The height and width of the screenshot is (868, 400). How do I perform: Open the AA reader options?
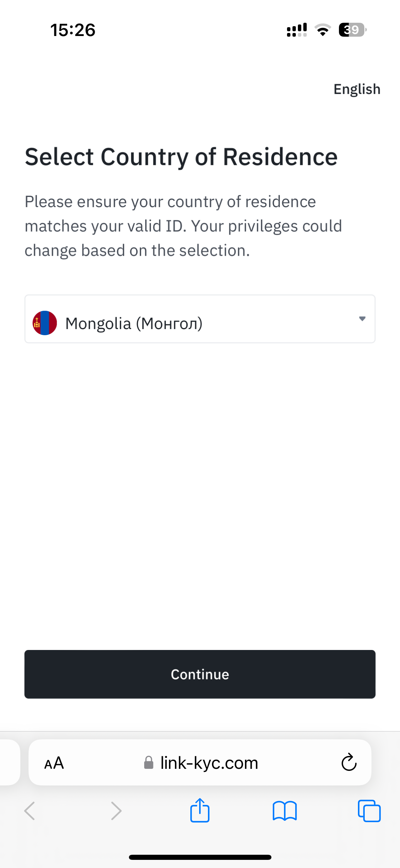(54, 763)
